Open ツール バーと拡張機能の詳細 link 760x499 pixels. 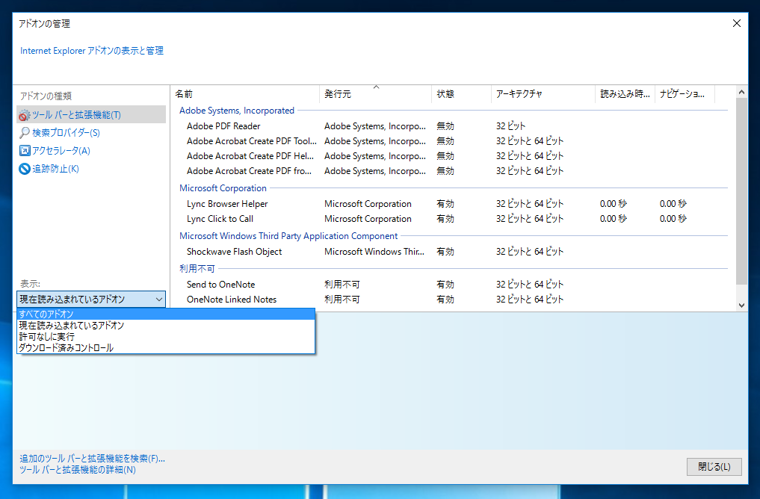click(x=78, y=470)
